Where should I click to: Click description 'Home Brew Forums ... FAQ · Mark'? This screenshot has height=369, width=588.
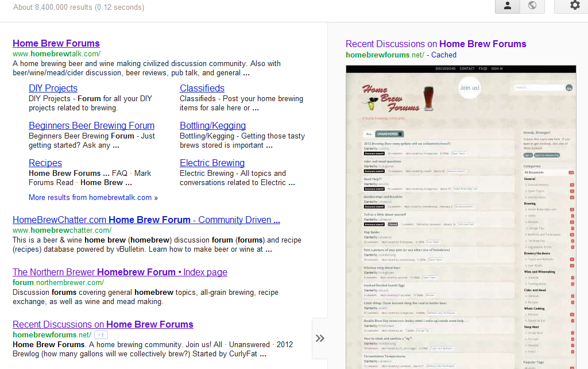tap(90, 178)
